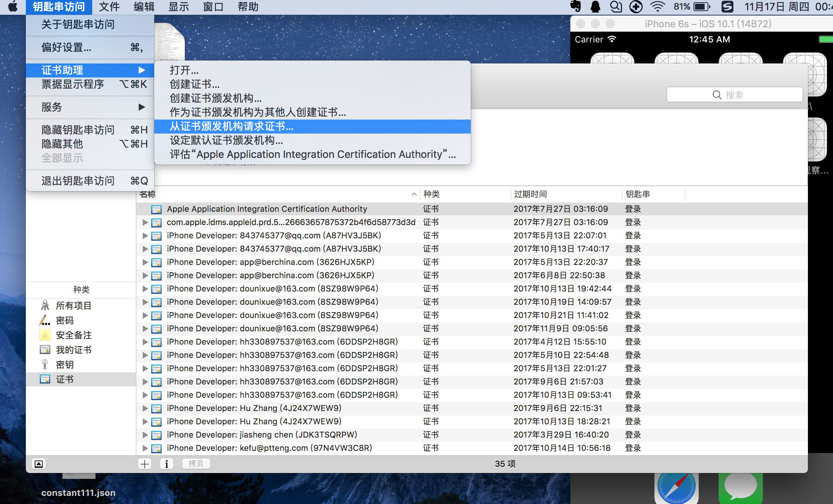This screenshot has height=504, width=833.
Task: Click the info button at bottom
Action: pyautogui.click(x=166, y=464)
